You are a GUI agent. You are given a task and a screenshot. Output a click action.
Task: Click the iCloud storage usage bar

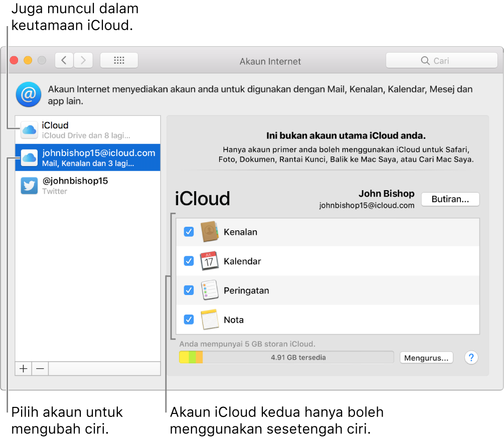pos(286,357)
